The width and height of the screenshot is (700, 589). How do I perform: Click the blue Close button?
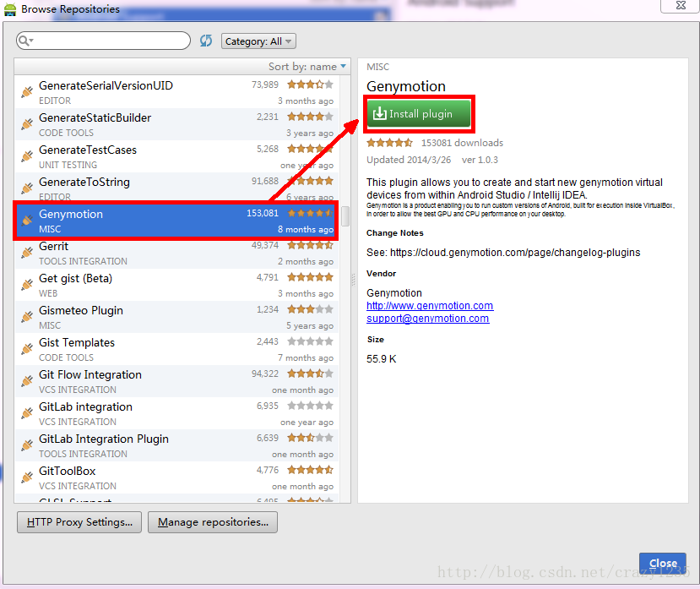[663, 563]
